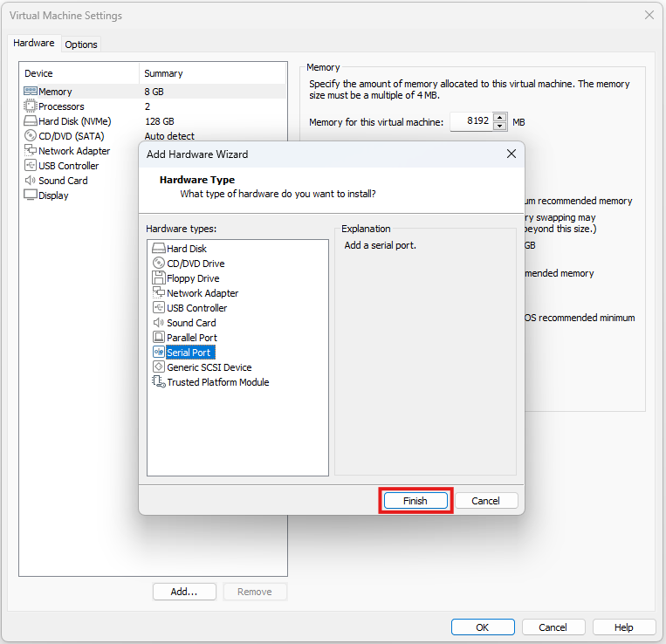Select Processors in the device list
Image resolution: width=666 pixels, height=644 pixels.
point(61,106)
